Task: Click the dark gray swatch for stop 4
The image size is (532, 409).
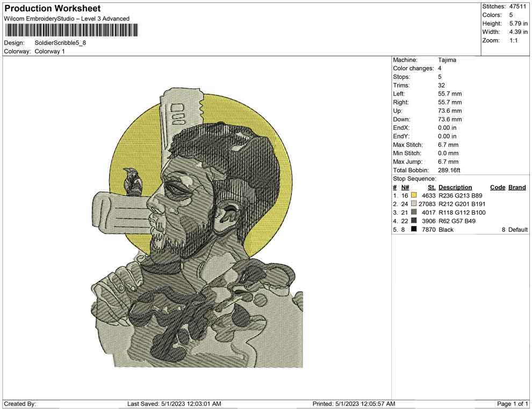Action: click(x=414, y=221)
